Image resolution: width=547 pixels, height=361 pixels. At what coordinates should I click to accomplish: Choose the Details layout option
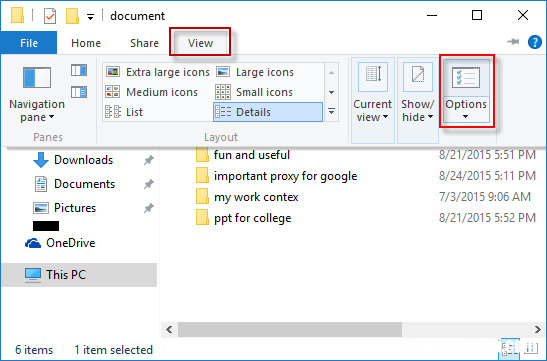tap(268, 112)
